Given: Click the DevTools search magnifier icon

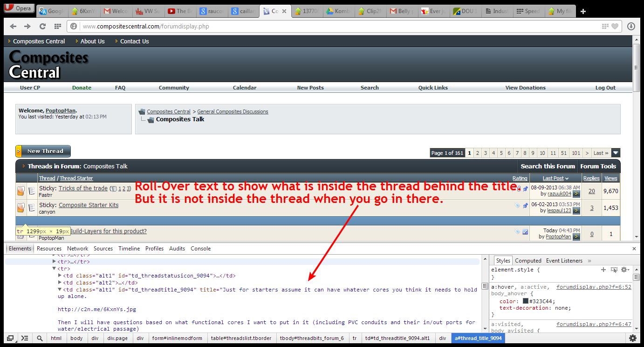Looking at the screenshot, I should tap(40, 338).
